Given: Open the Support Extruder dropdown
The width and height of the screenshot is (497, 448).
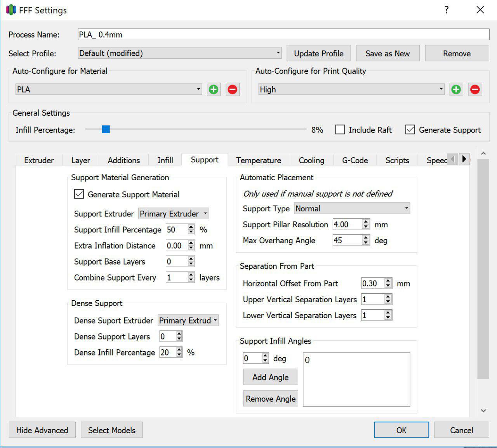Looking at the screenshot, I should (x=174, y=214).
